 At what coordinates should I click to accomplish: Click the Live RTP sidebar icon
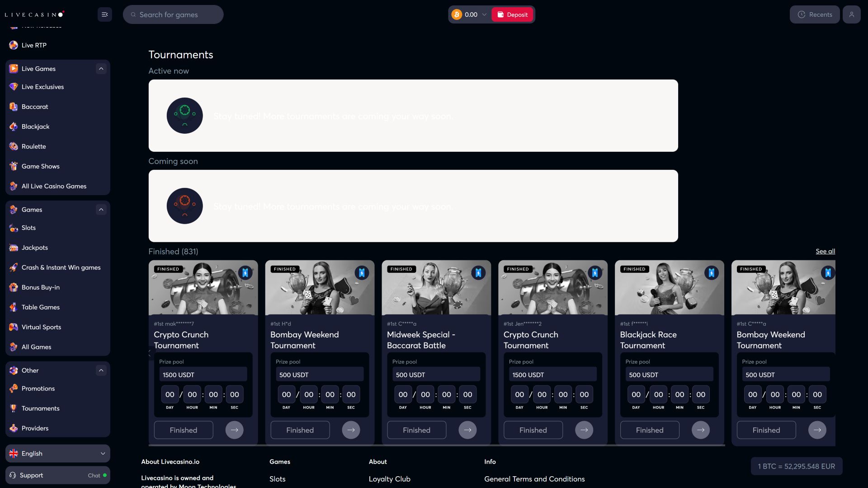[x=14, y=45]
